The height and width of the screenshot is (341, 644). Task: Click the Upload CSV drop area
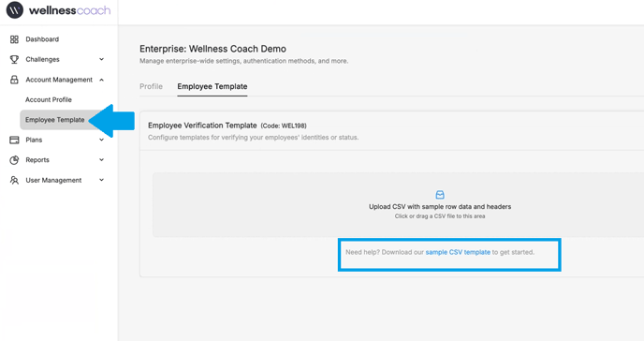pyautogui.click(x=399, y=204)
